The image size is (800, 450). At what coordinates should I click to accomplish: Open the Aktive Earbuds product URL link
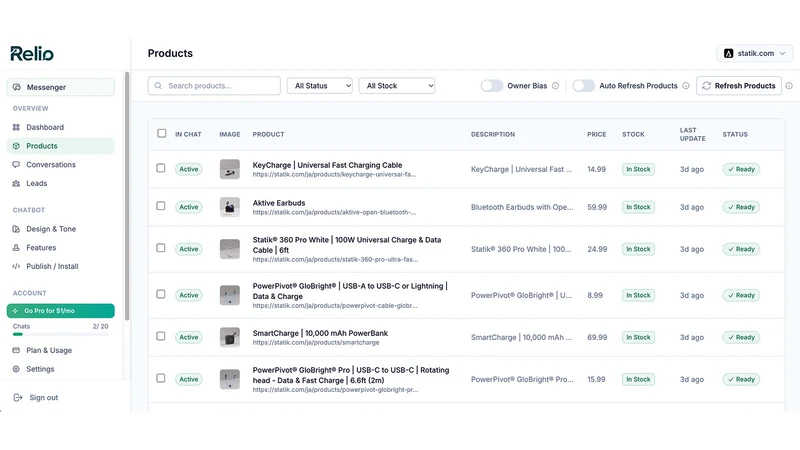pyautogui.click(x=334, y=212)
